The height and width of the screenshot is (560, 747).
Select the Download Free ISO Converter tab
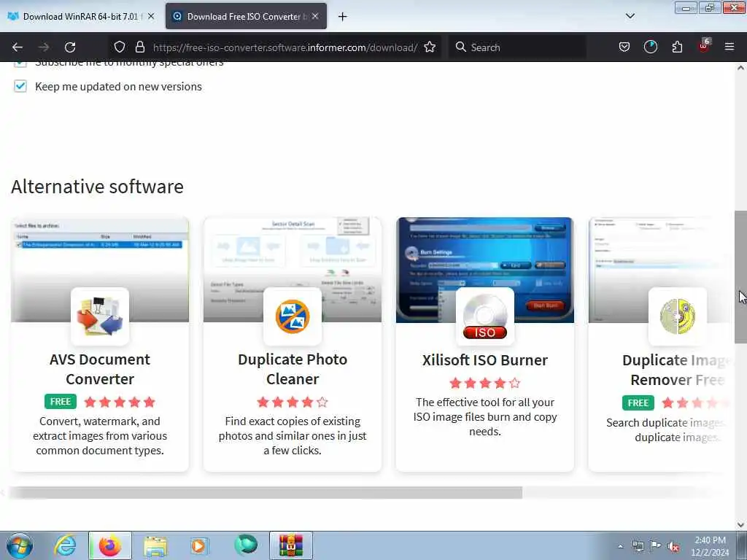pos(246,16)
